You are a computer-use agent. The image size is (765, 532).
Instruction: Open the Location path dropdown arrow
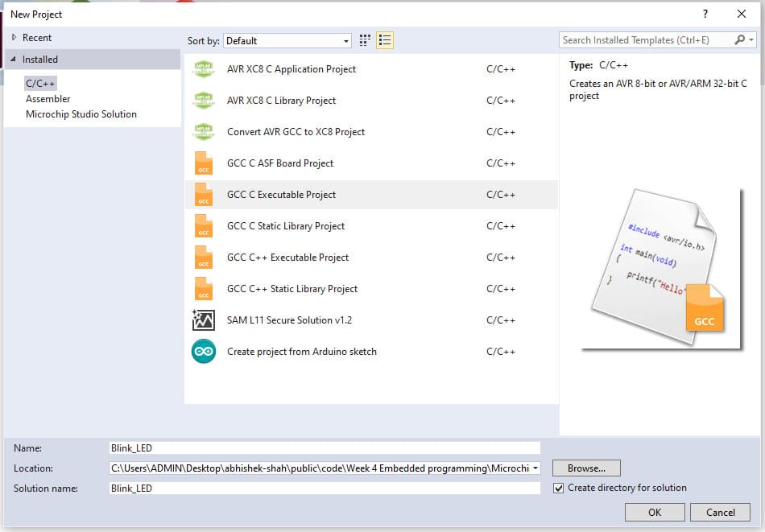click(535, 468)
